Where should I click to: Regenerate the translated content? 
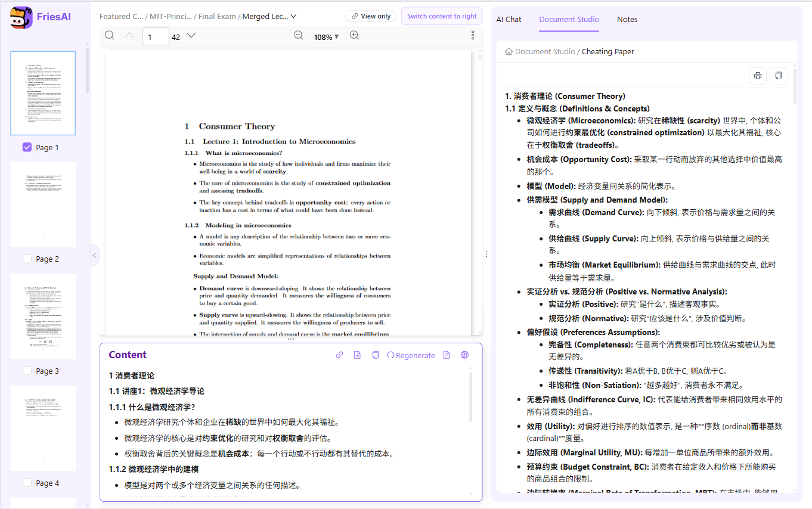[411, 355]
